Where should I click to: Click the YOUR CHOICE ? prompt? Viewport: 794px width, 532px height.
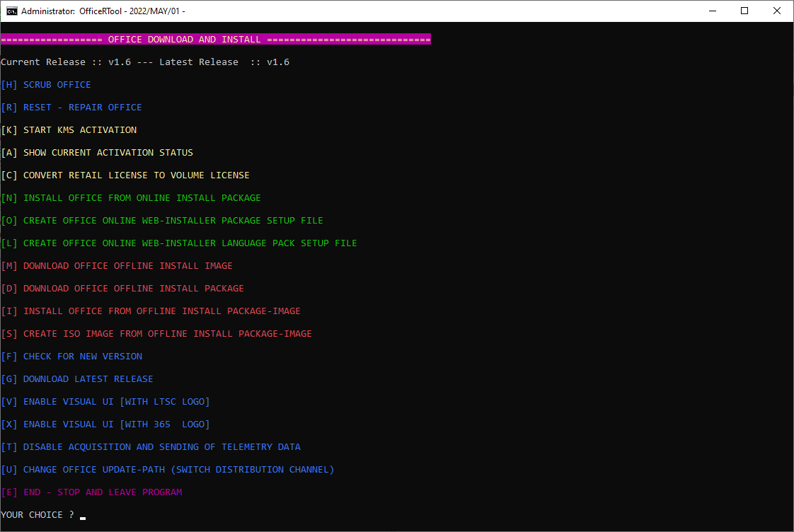[x=38, y=515]
